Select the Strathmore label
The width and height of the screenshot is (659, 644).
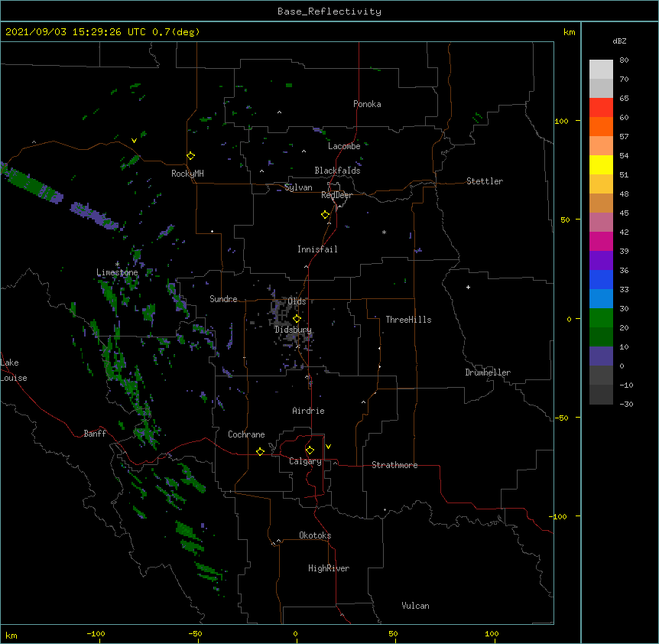394,465
